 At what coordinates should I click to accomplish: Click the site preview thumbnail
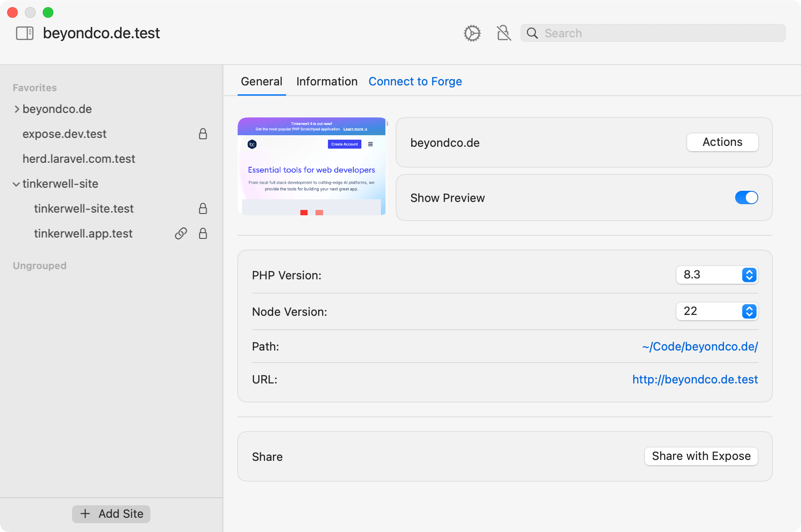[312, 166]
